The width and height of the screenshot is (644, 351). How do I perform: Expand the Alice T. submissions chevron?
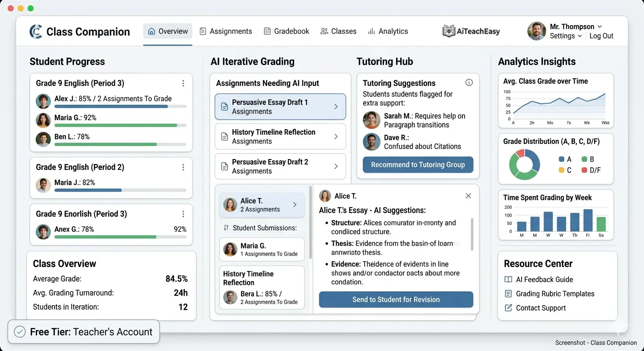[x=295, y=205]
